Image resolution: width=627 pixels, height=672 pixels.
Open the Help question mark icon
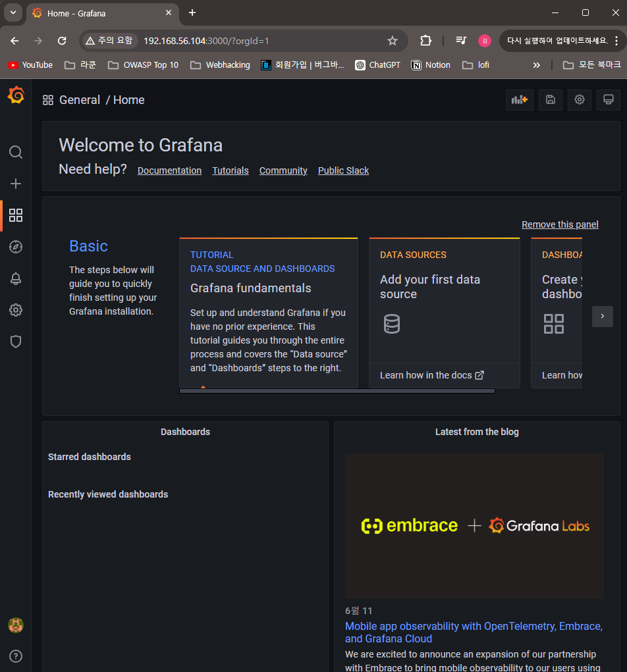(x=16, y=656)
